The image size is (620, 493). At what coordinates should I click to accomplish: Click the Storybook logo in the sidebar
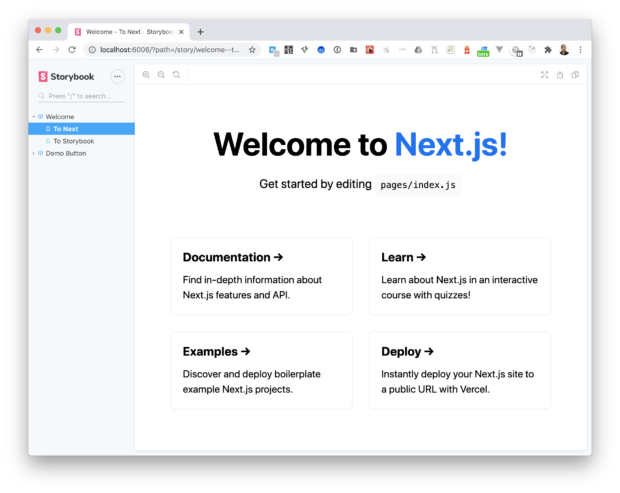(66, 77)
